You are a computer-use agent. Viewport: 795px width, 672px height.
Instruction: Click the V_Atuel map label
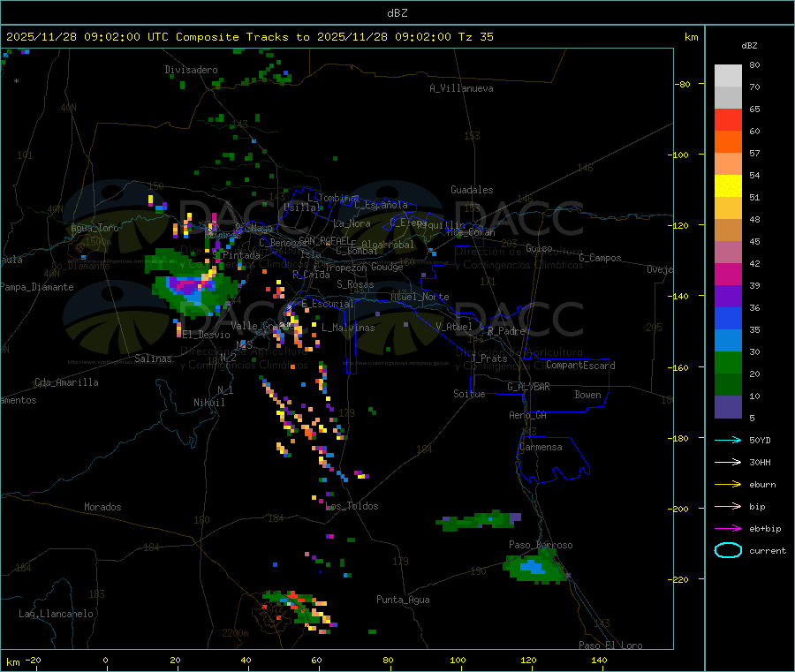[x=454, y=327]
